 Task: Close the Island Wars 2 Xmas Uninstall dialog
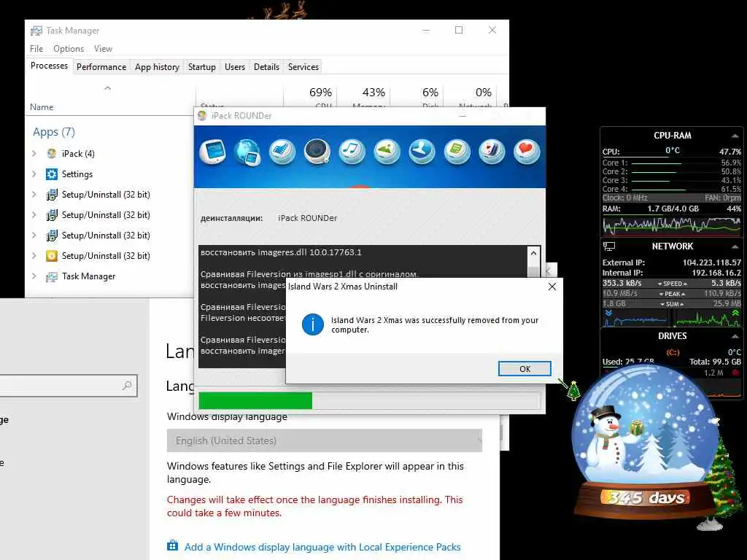[551, 287]
